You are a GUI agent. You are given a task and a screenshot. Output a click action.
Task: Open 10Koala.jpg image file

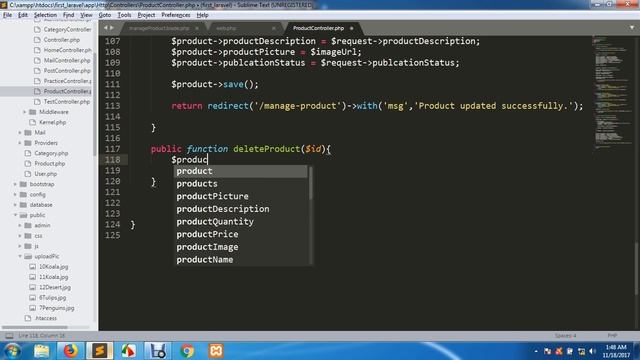tap(53, 267)
